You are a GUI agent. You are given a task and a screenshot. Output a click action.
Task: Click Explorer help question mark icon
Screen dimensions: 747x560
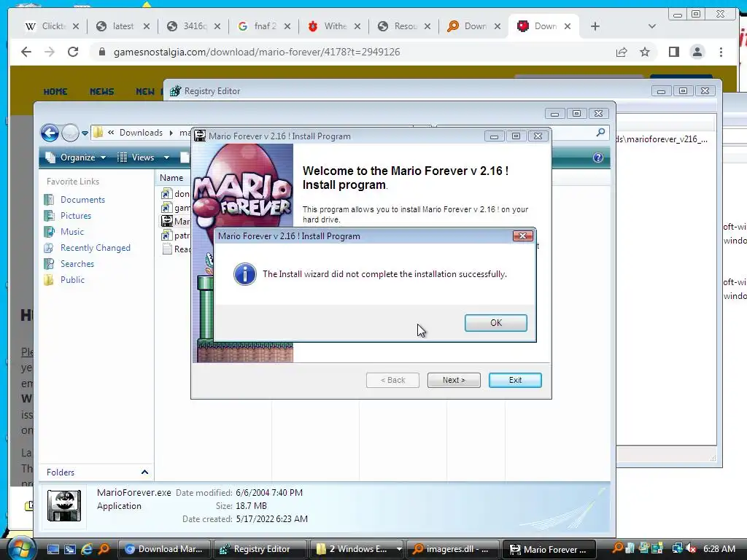(598, 157)
